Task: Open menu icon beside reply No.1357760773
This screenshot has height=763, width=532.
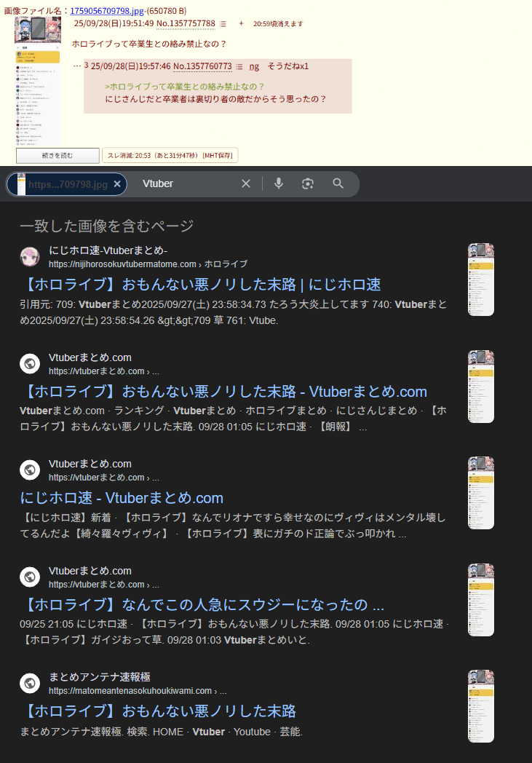Action: tap(239, 66)
